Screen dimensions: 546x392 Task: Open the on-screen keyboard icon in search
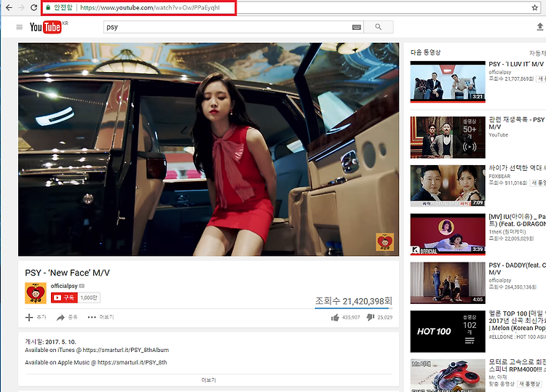pyautogui.click(x=357, y=27)
